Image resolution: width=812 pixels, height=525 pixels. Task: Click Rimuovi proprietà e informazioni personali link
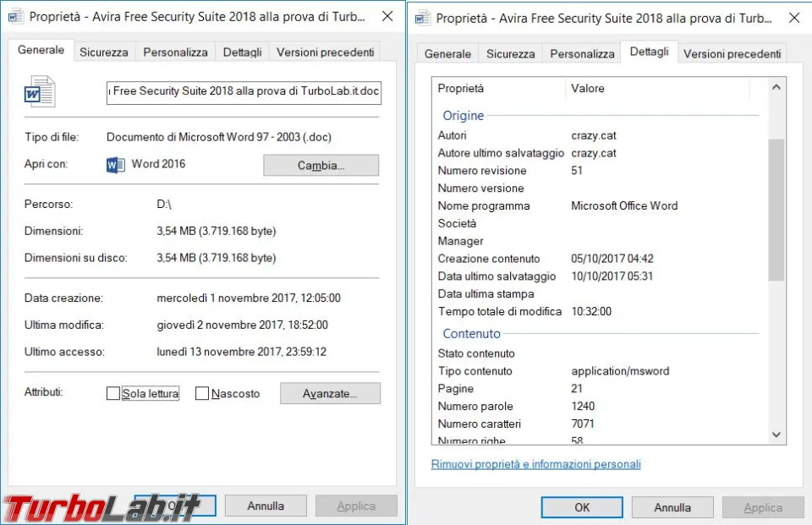pos(536,464)
